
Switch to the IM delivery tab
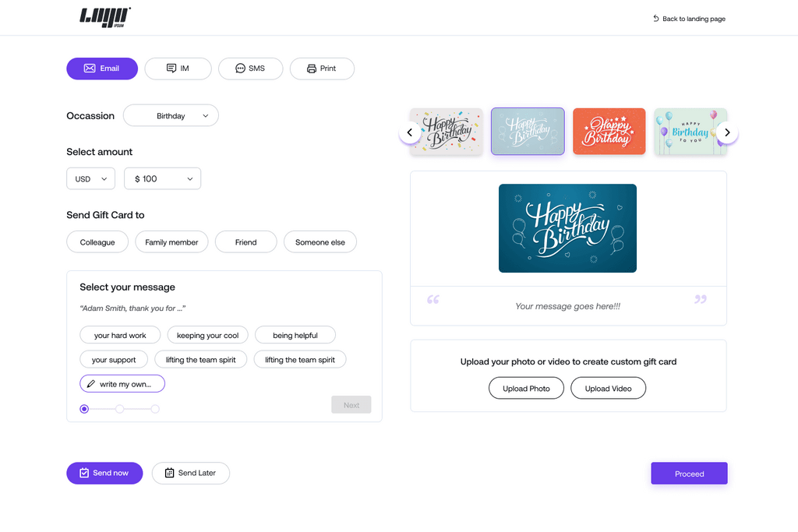[178, 69]
